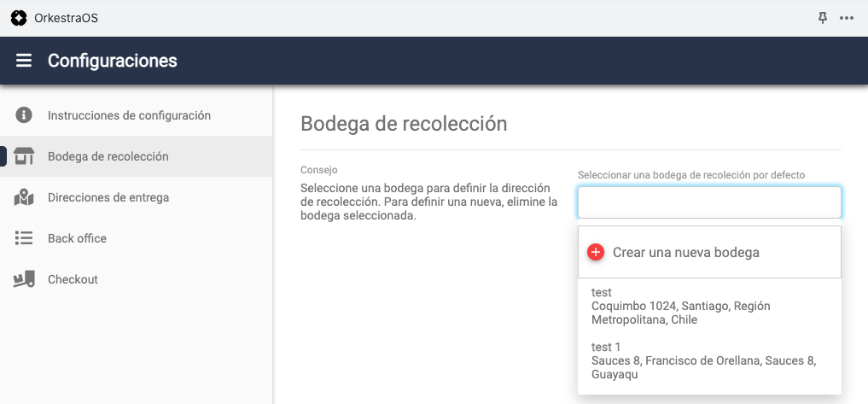Click the red plus icon in the dropdown
Viewport: 868px width, 404px height.
tap(596, 252)
